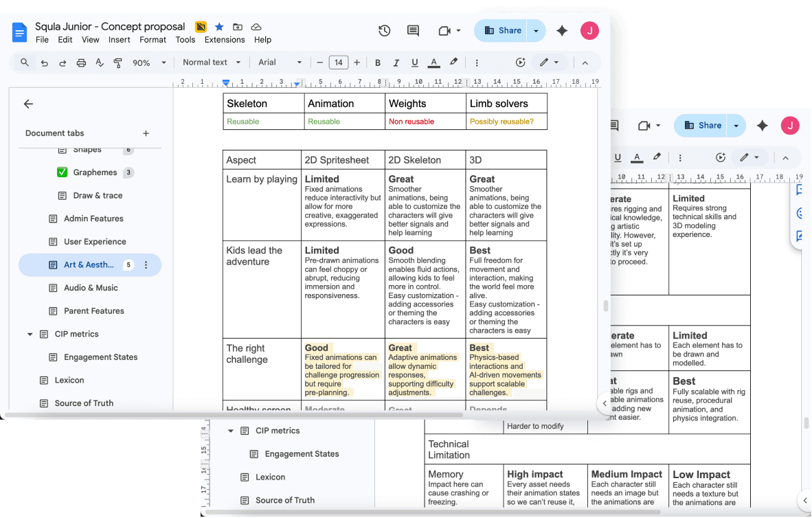Collapse CIP metrics in front window sidebar
812x518 pixels.
[30, 334]
